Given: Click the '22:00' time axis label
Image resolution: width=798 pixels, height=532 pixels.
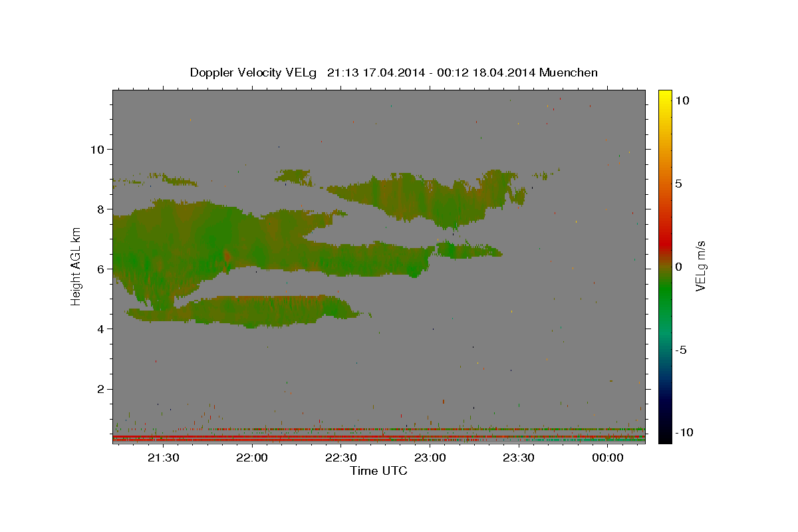Looking at the screenshot, I should click(x=252, y=458).
